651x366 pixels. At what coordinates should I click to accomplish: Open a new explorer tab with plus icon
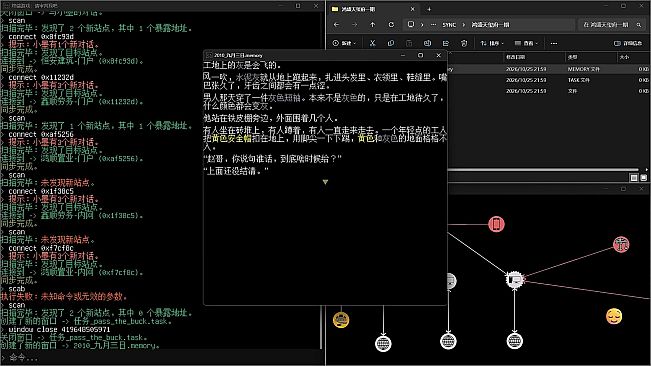pyautogui.click(x=429, y=9)
